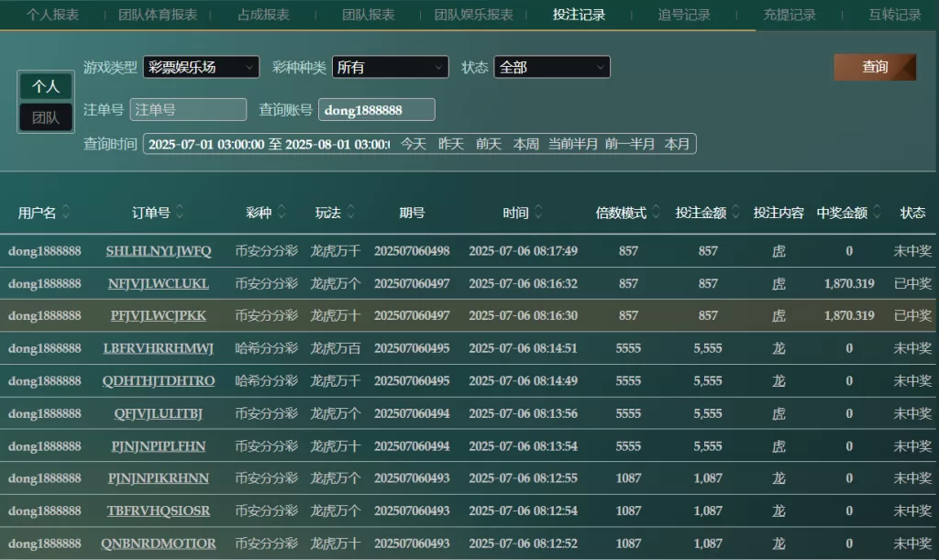The width and height of the screenshot is (939, 560).
Task: Select 本月 time shortcut
Action: pos(678,144)
